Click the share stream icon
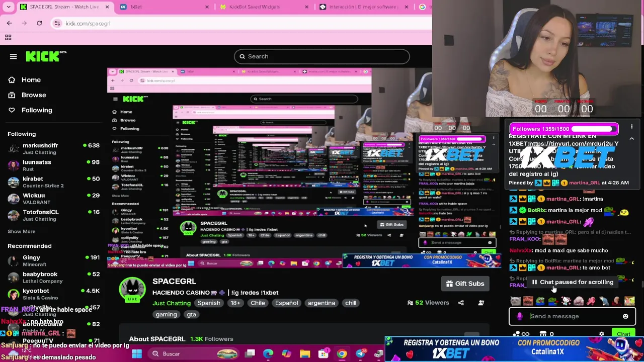Screen dimensions: 644x362 [x=461, y=303]
